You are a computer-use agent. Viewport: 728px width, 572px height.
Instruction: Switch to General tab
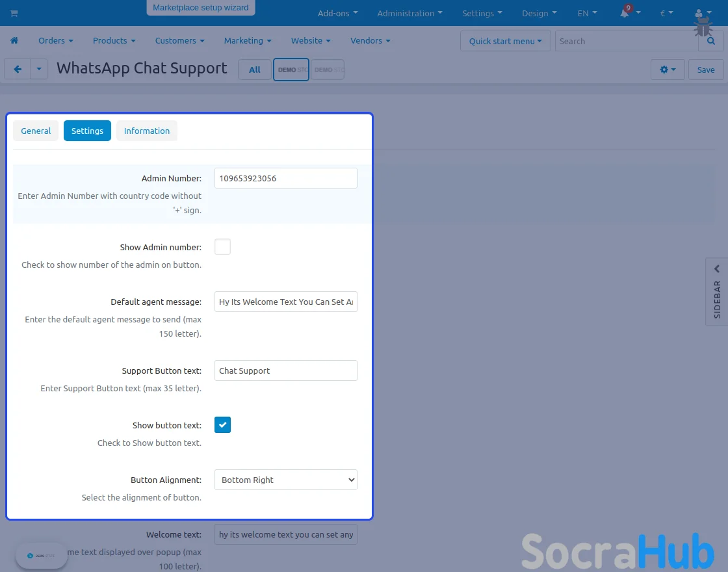click(x=36, y=131)
